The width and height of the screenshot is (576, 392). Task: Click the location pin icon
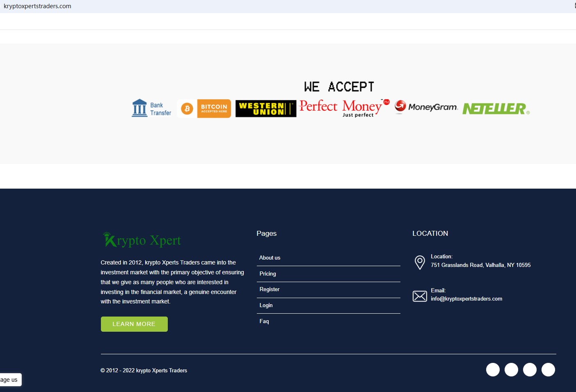420,262
